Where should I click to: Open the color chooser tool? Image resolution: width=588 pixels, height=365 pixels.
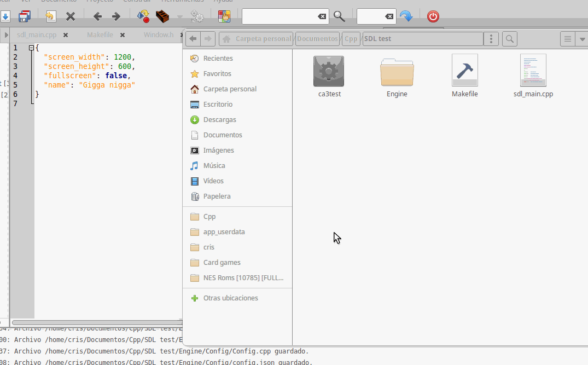pos(224,16)
